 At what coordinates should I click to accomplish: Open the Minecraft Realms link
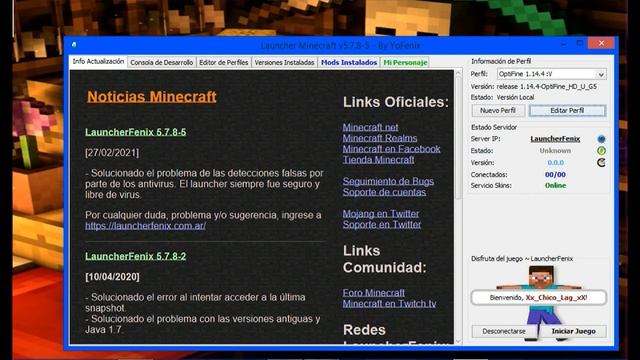(x=380, y=138)
